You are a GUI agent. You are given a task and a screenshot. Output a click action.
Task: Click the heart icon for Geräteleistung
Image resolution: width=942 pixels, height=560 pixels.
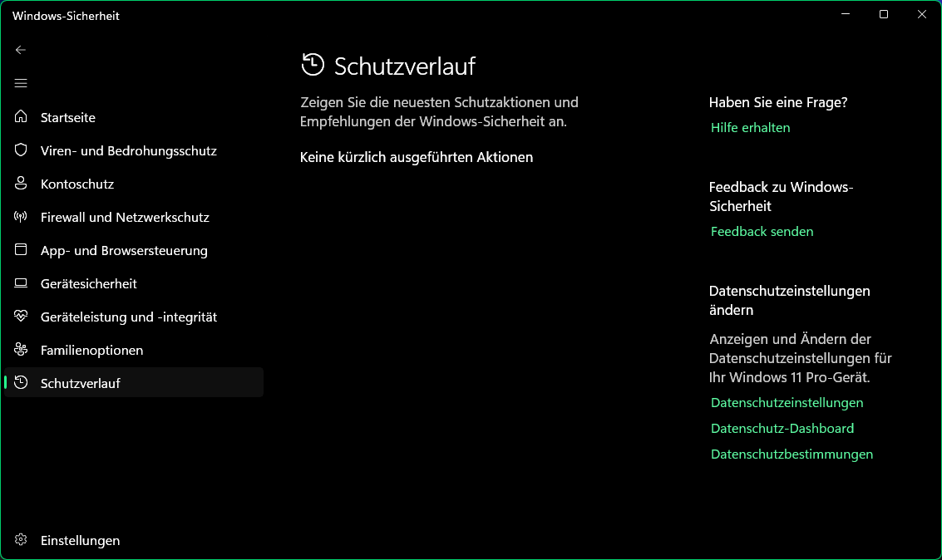coord(21,316)
